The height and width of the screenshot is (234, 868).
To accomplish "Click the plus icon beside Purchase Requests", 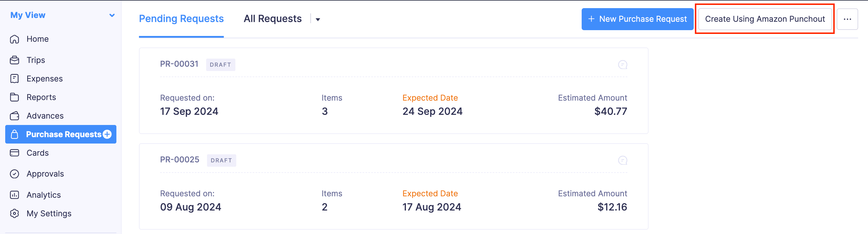I will pyautogui.click(x=107, y=134).
